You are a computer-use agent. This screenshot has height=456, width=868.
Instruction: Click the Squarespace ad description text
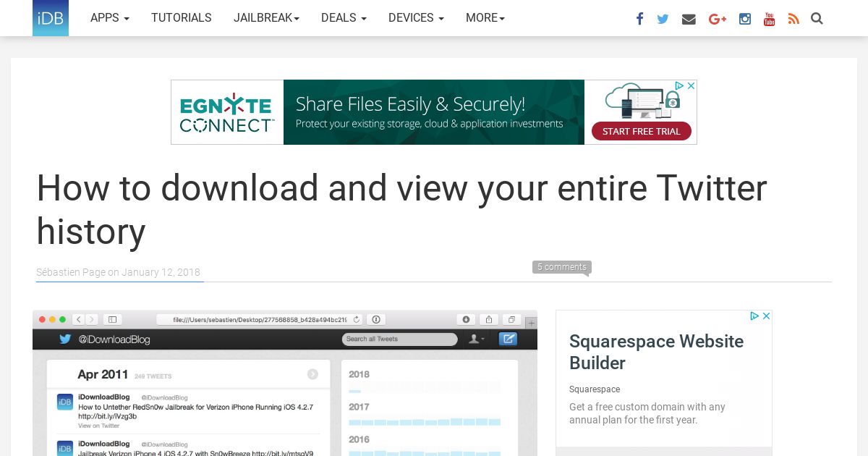647,413
